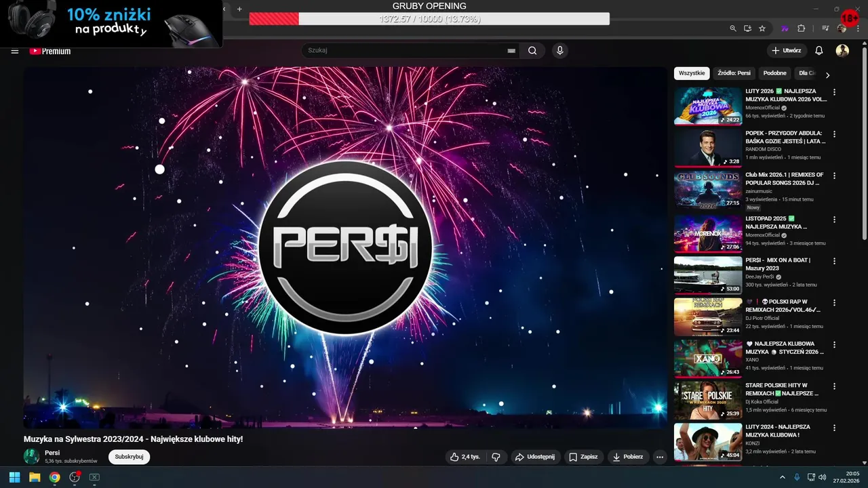Open File Explorer from the taskbar
This screenshot has height=488, width=868.
pos(35,477)
